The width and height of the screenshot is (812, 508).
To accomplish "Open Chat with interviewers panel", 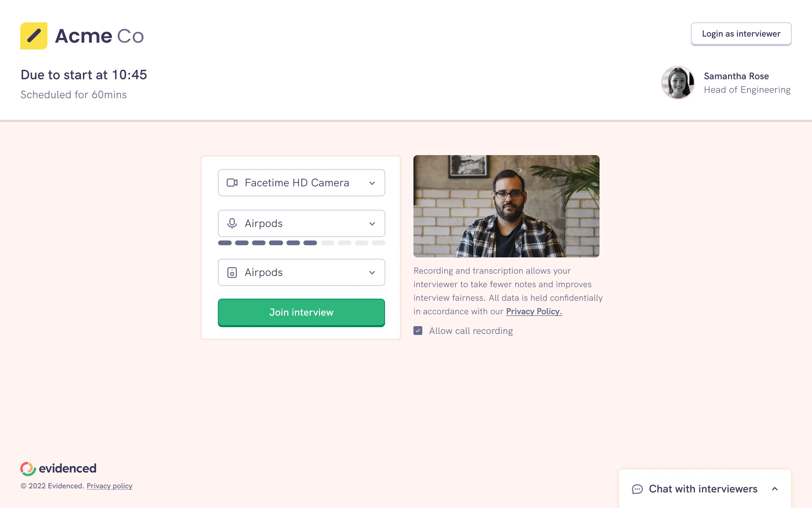I will pyautogui.click(x=705, y=489).
